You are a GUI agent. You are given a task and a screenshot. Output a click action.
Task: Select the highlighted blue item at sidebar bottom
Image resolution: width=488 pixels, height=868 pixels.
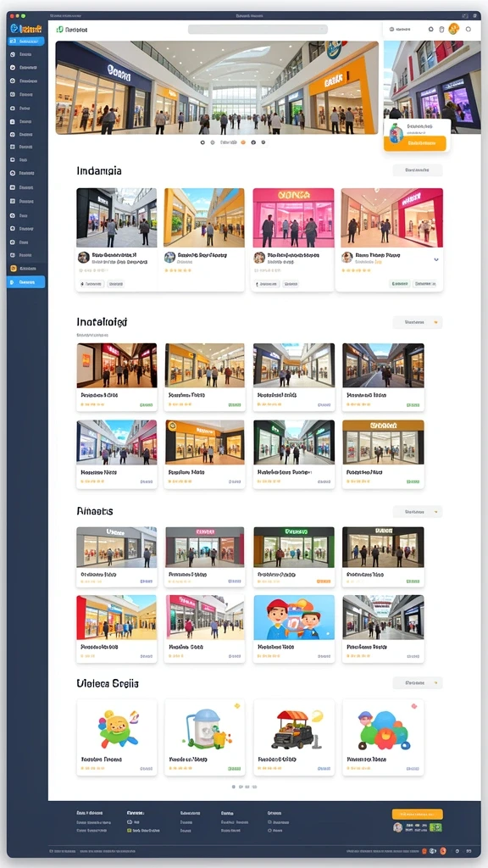tap(26, 281)
